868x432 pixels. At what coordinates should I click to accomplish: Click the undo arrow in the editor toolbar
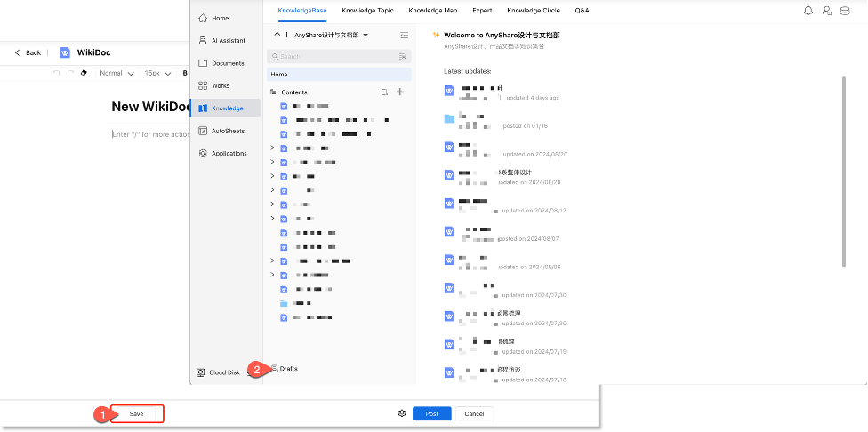58,73
